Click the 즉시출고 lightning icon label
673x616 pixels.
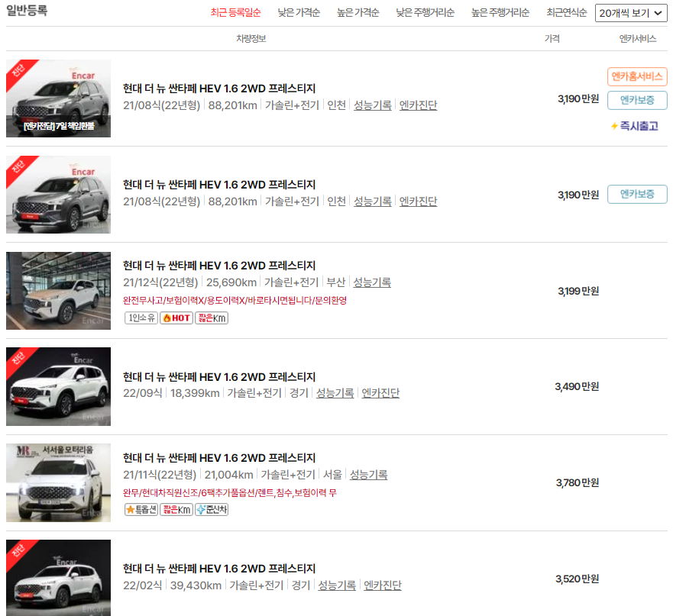(x=634, y=126)
